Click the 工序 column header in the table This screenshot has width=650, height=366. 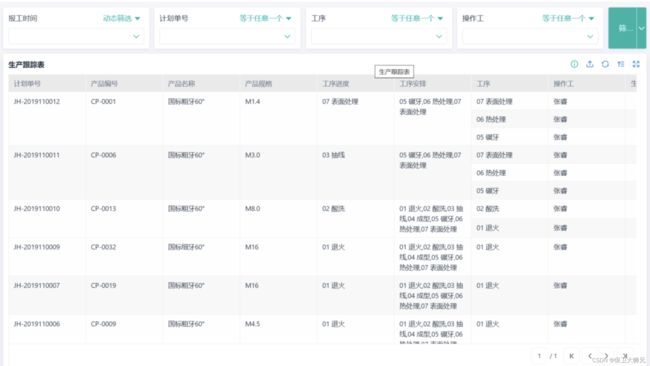pos(483,84)
